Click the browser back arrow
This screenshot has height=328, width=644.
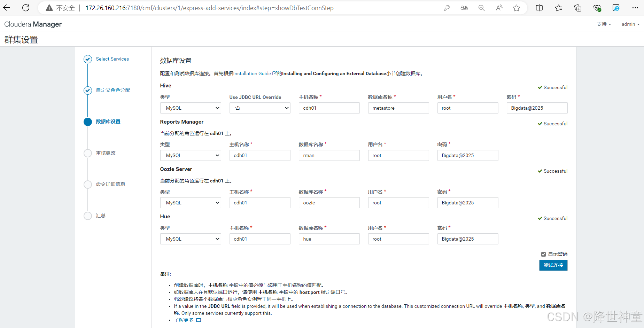pos(7,8)
